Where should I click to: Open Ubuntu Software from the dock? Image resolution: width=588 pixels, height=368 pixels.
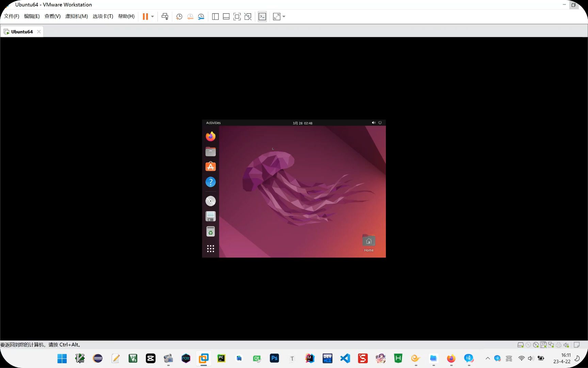211,167
